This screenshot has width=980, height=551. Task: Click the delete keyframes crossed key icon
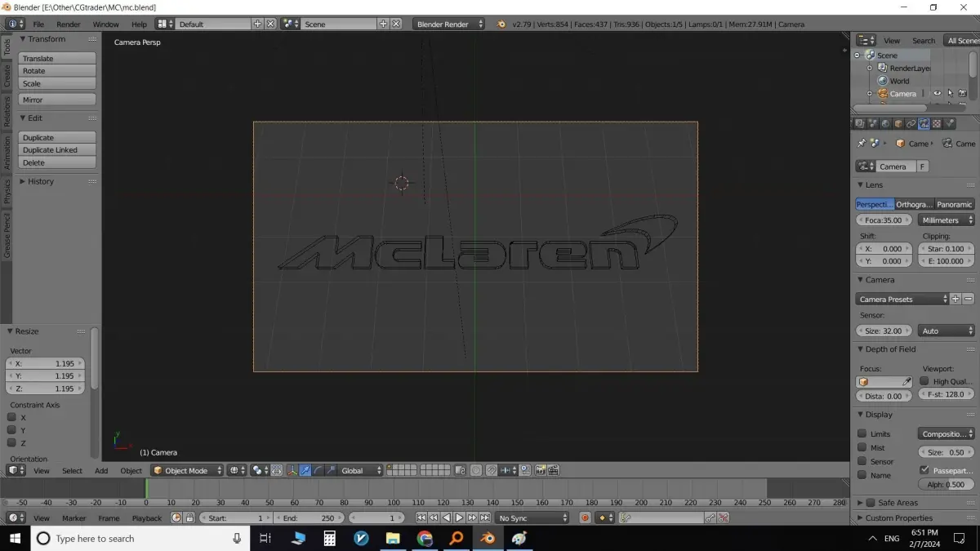point(723,518)
